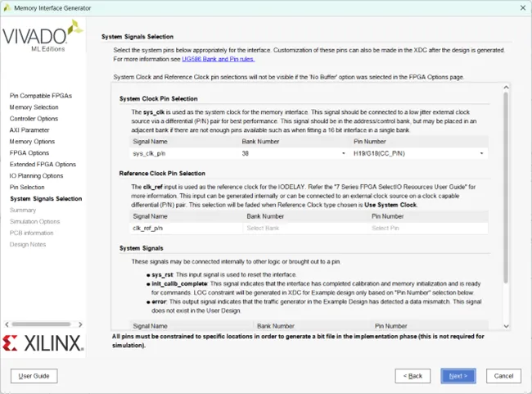This screenshot has height=394, width=532.
Task: Click the sidebar horizontal scrollbar thumb
Action: click(41, 324)
